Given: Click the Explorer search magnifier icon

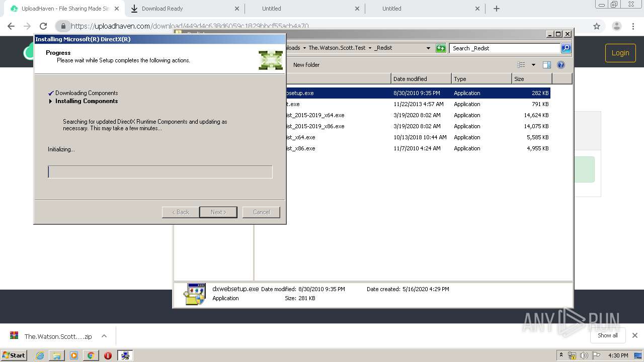Looking at the screenshot, I should (566, 48).
